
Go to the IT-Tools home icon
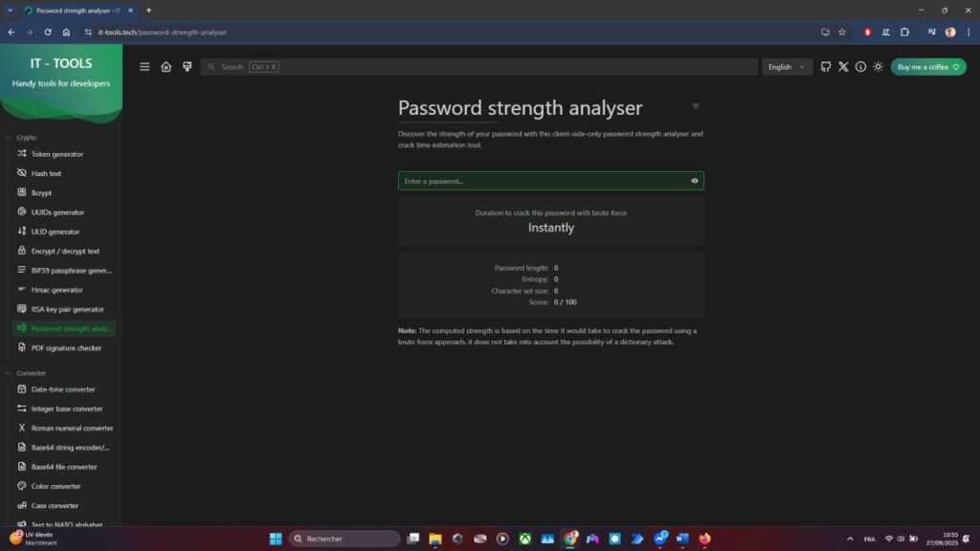tap(166, 67)
